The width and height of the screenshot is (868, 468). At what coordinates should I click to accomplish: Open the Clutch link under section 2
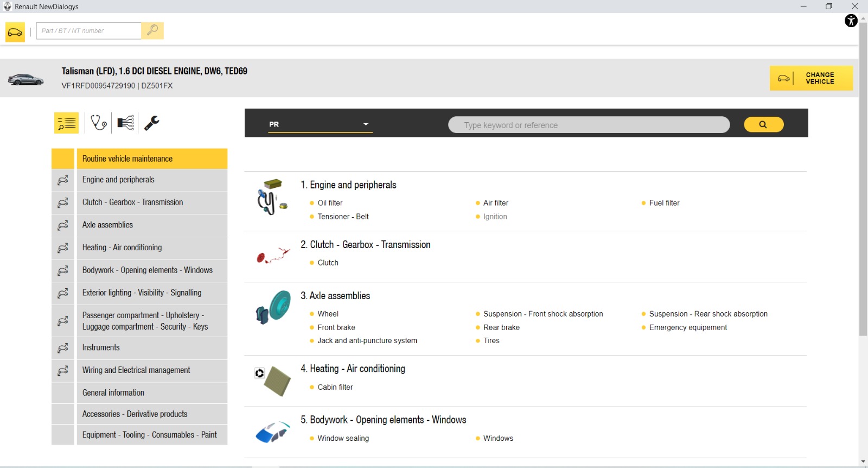click(328, 263)
